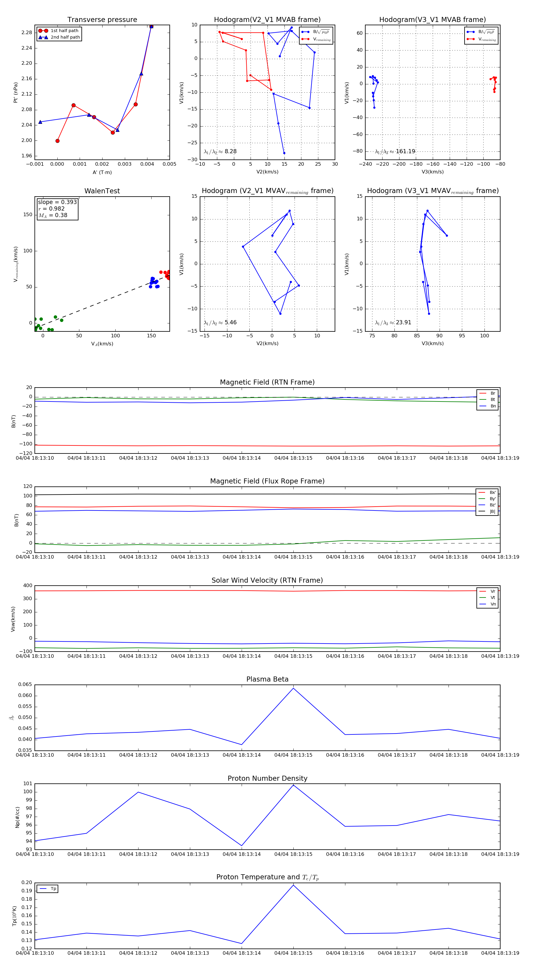Select the "|B|" legend entry
The width and height of the screenshot is (535, 980).
click(487, 511)
